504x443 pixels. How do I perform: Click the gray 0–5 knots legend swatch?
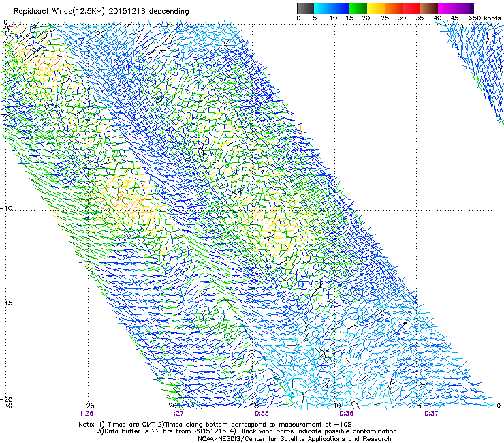click(x=305, y=8)
